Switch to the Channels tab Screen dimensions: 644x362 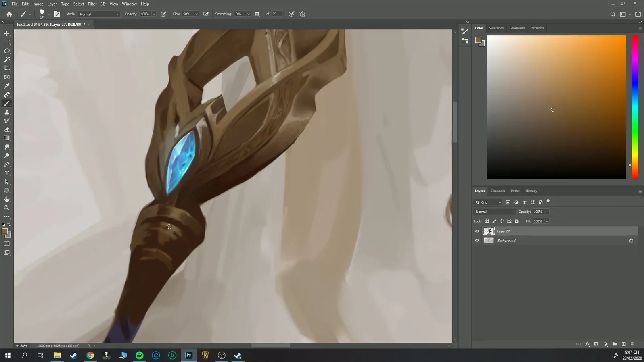[x=498, y=191]
